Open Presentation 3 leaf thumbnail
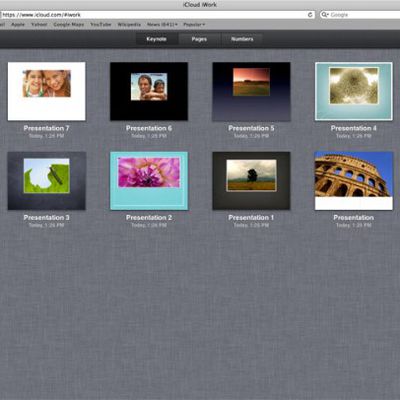 (46, 181)
